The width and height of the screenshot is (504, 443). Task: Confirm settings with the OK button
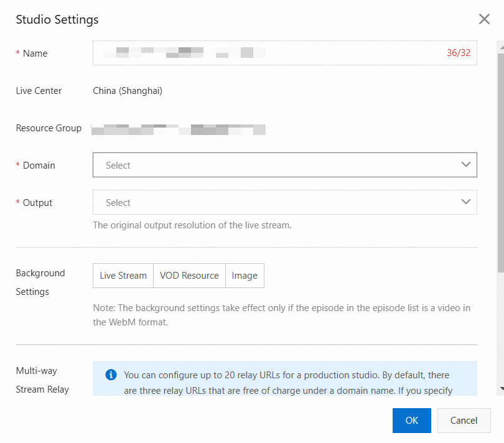412,420
